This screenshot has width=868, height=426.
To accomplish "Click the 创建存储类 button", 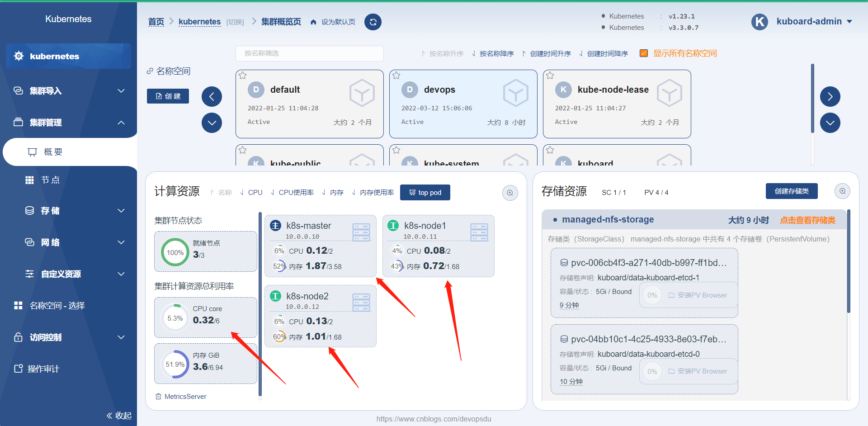I will pyautogui.click(x=792, y=191).
